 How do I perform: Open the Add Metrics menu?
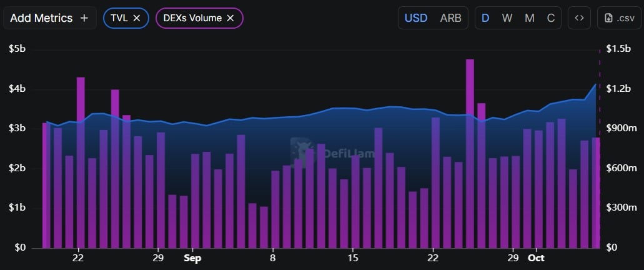42,18
